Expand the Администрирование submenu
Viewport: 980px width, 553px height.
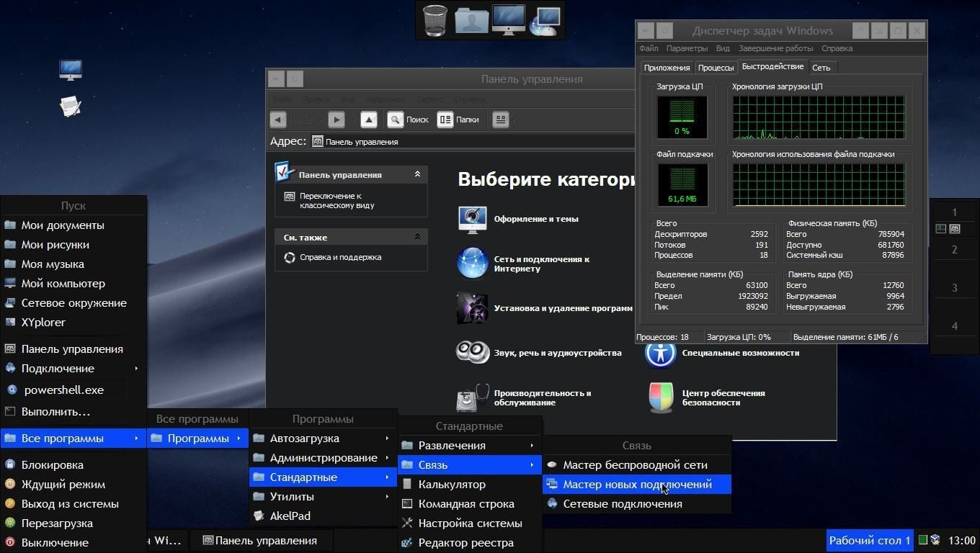(323, 458)
